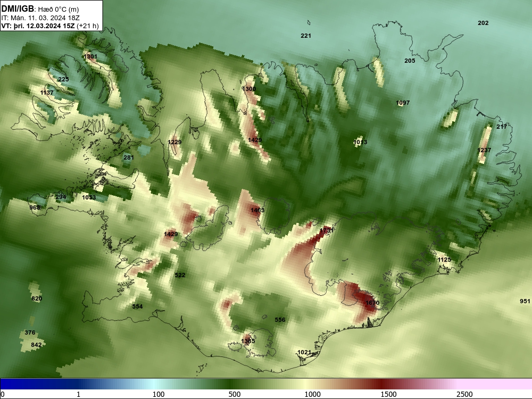532x399 pixels.
Task: Select the 1125 value label
Action: pos(444,260)
